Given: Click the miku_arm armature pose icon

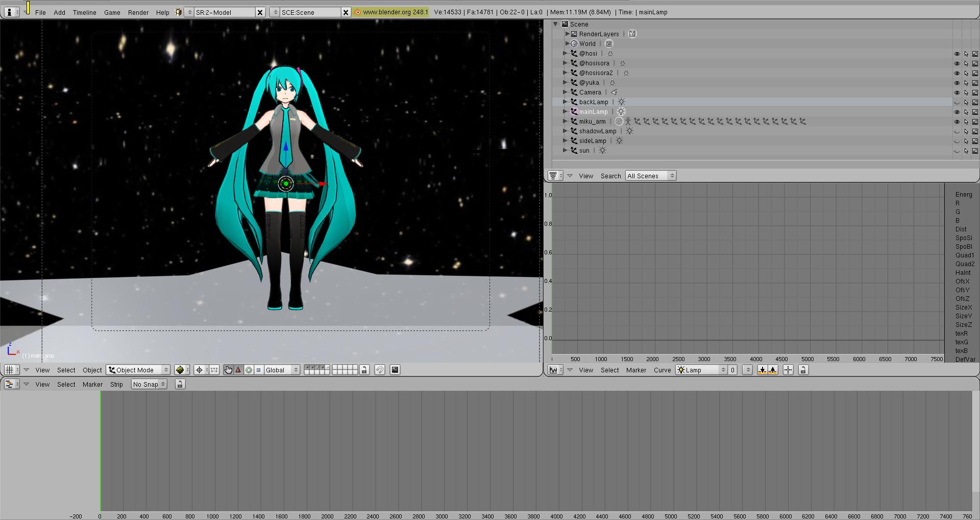Looking at the screenshot, I should coord(628,121).
